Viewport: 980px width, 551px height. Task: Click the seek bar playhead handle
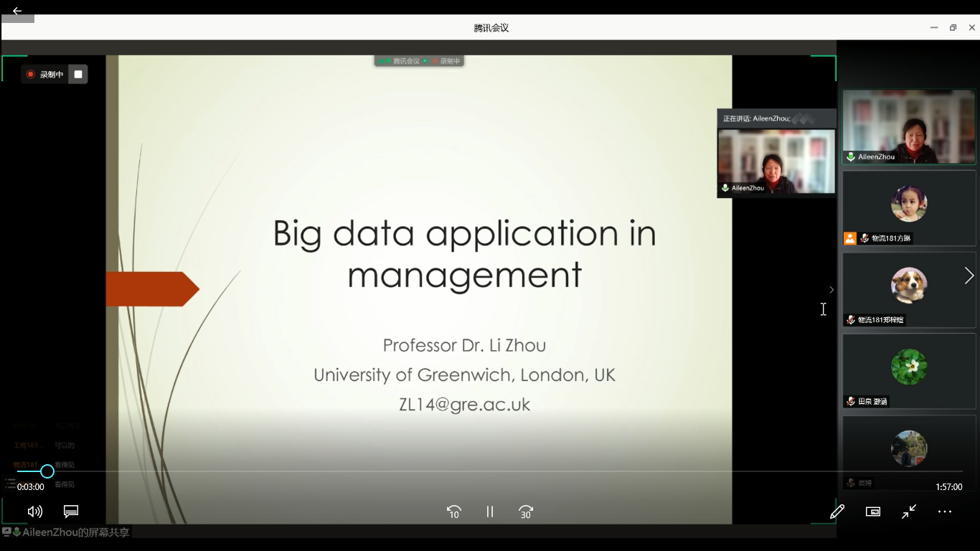point(47,471)
